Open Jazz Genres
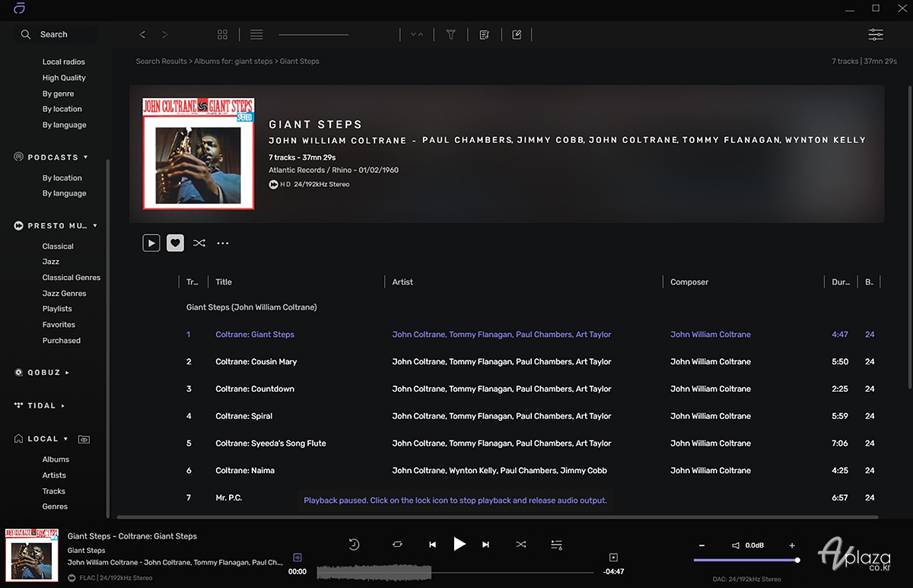This screenshot has width=913, height=588. pyautogui.click(x=64, y=294)
